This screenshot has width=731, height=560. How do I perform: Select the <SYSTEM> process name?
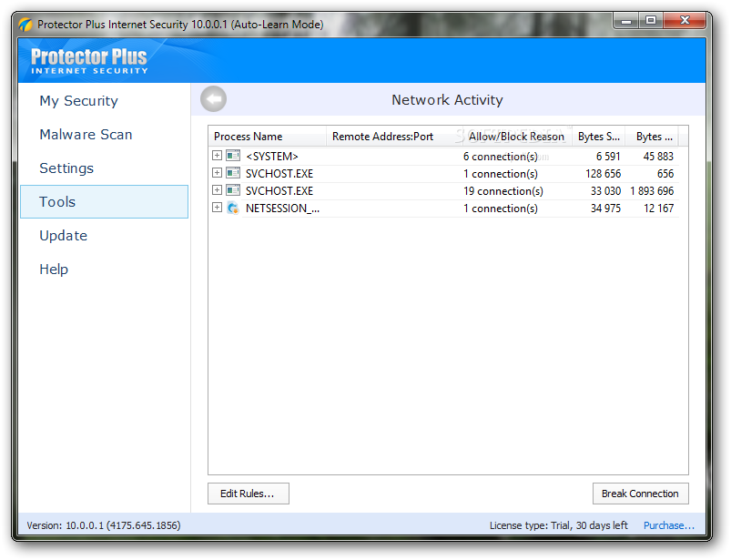(x=272, y=157)
